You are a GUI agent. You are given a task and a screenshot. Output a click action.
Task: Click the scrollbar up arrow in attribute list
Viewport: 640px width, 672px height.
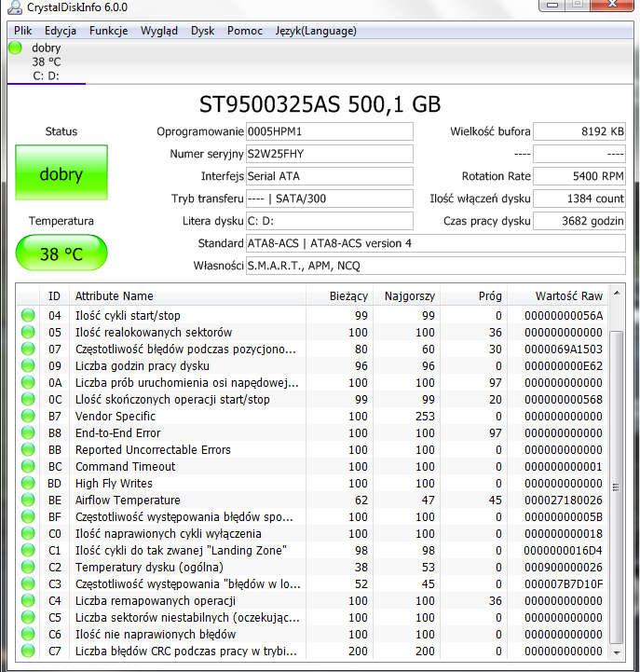click(x=617, y=294)
